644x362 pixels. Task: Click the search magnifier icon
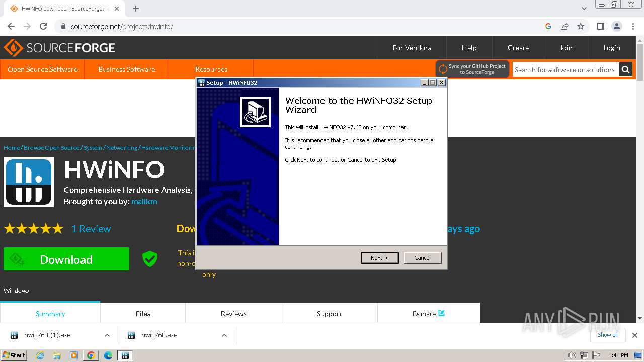(x=625, y=70)
